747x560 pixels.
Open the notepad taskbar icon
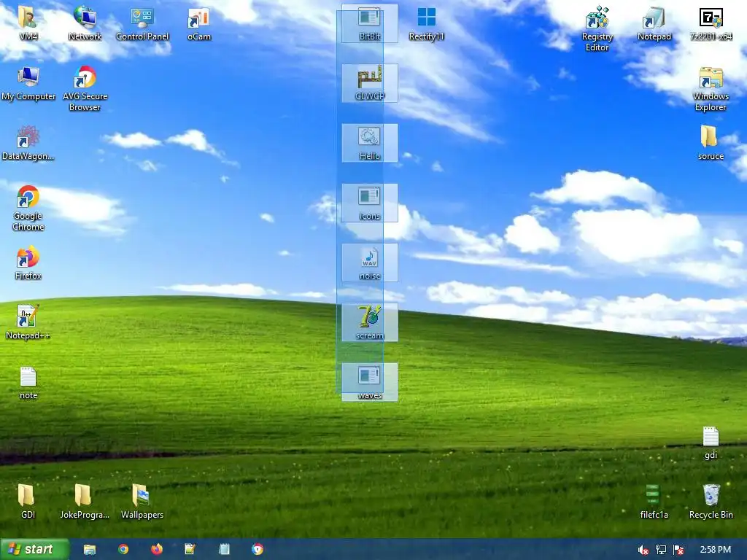224,550
